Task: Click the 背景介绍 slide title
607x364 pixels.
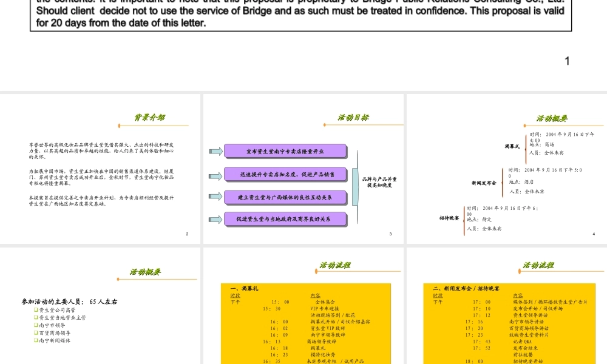Action: (x=149, y=118)
